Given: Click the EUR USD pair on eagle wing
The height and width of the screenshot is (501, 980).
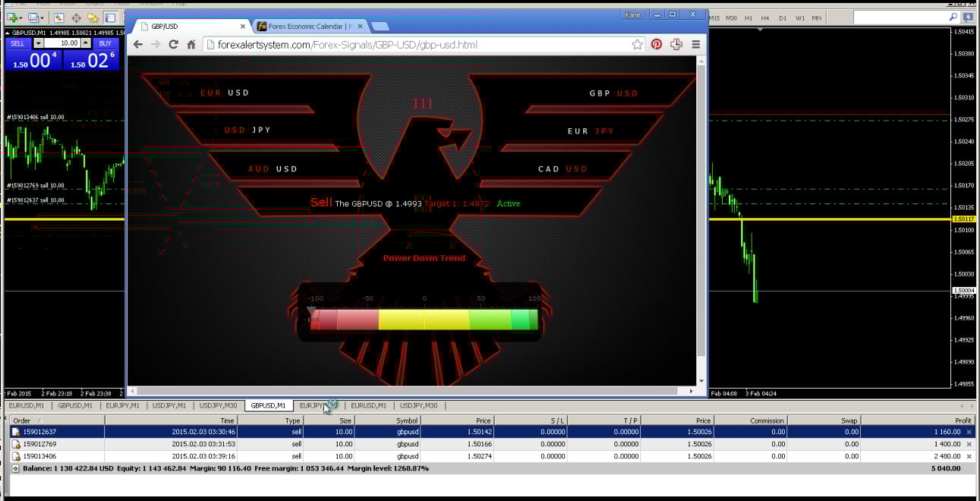Looking at the screenshot, I should click(225, 93).
